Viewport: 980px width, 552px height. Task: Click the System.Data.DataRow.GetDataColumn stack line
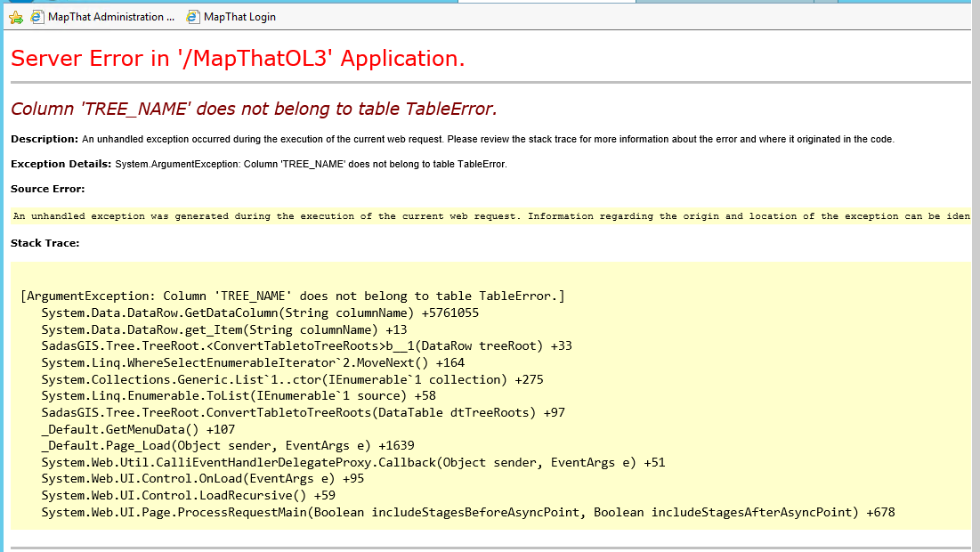coord(260,313)
